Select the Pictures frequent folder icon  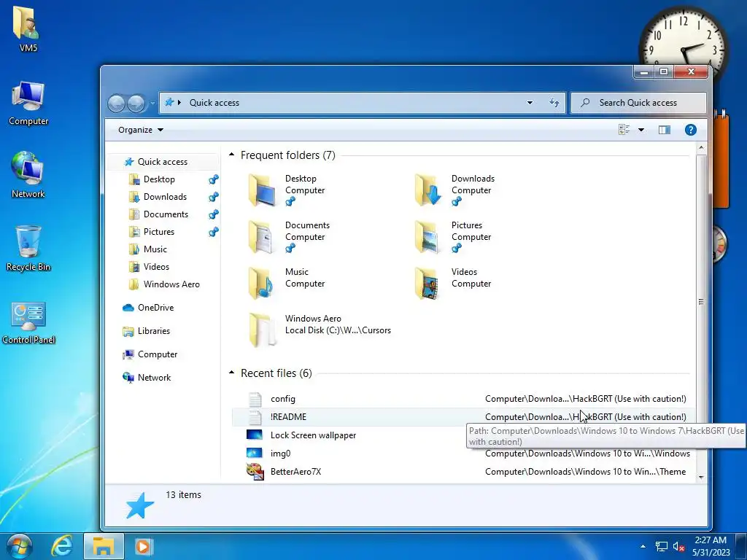(x=427, y=237)
